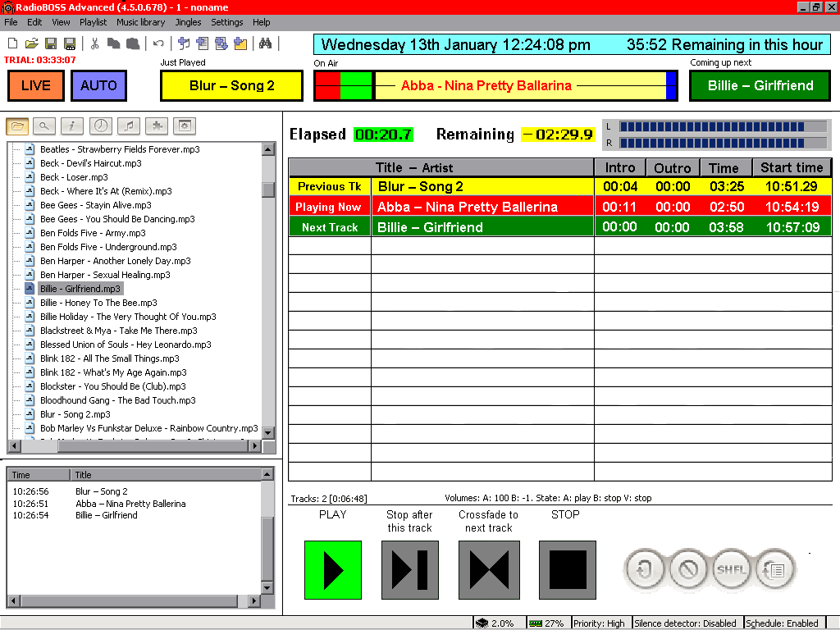Open the View menu

click(x=61, y=22)
